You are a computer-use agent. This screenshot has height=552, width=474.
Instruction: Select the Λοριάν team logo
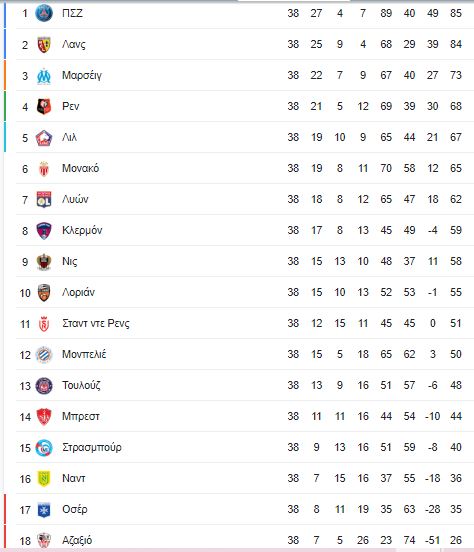44,293
